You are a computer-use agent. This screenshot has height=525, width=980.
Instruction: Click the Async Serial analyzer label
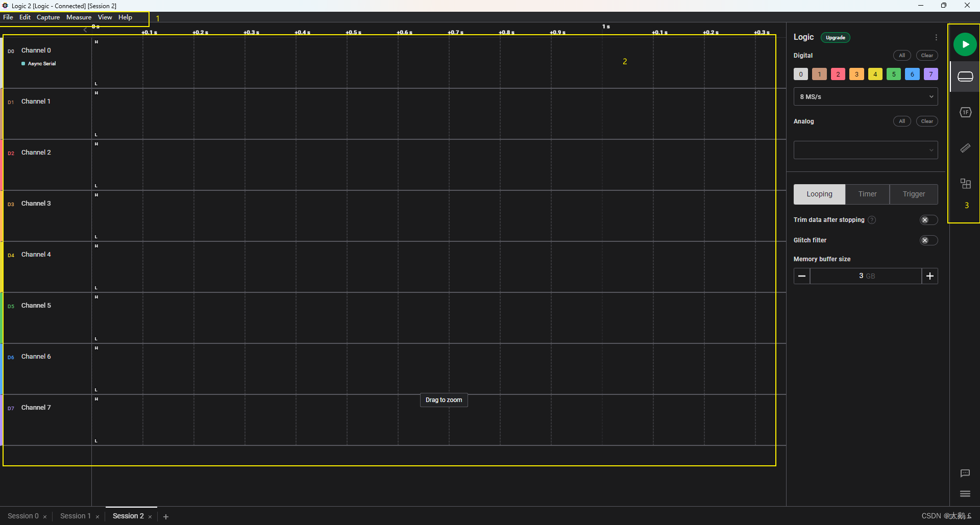(x=42, y=64)
